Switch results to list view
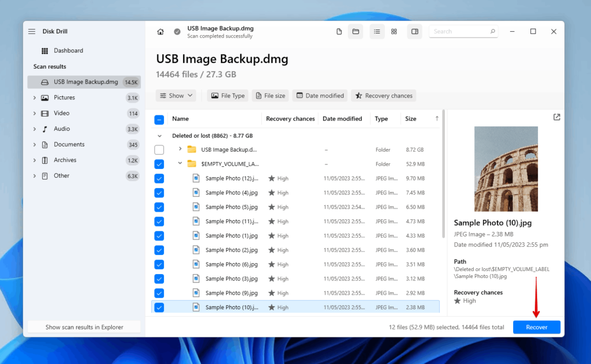 tap(377, 32)
